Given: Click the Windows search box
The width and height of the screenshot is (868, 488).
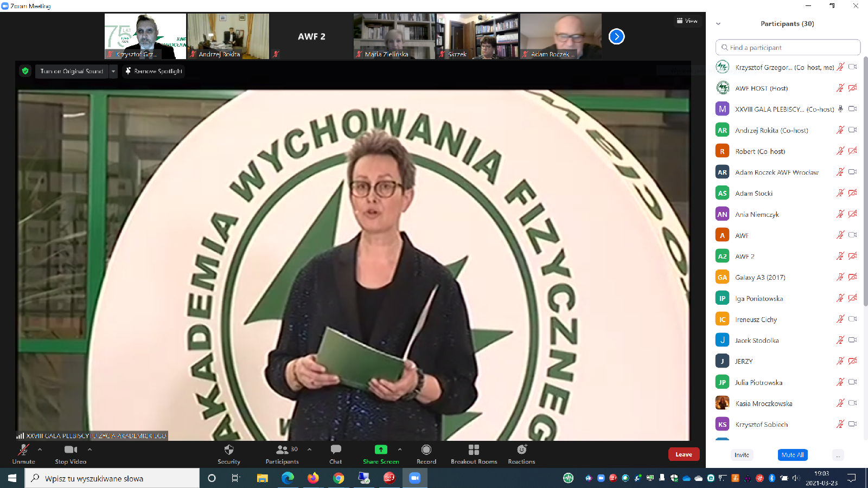Looking at the screenshot, I should (112, 478).
